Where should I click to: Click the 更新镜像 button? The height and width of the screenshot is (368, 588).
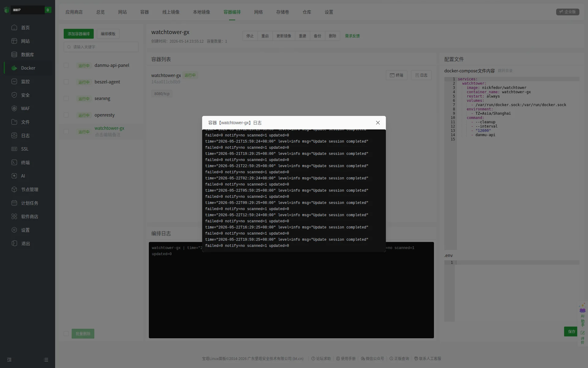point(284,36)
